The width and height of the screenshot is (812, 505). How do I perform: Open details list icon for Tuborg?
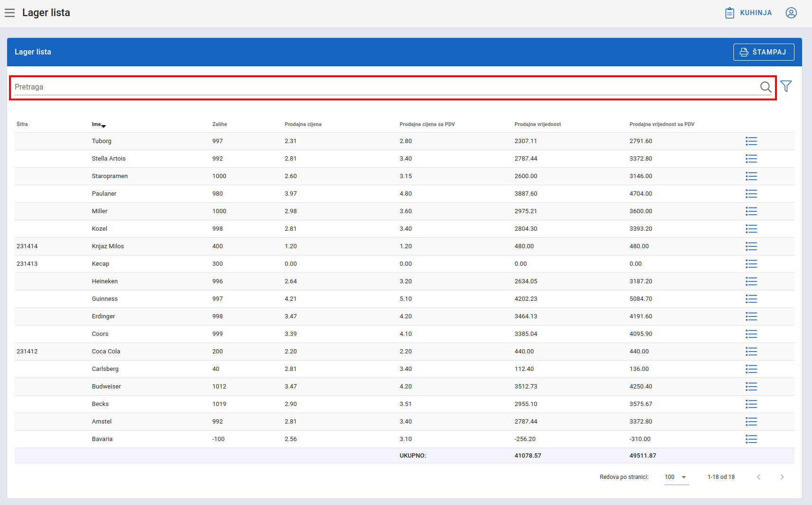(751, 141)
